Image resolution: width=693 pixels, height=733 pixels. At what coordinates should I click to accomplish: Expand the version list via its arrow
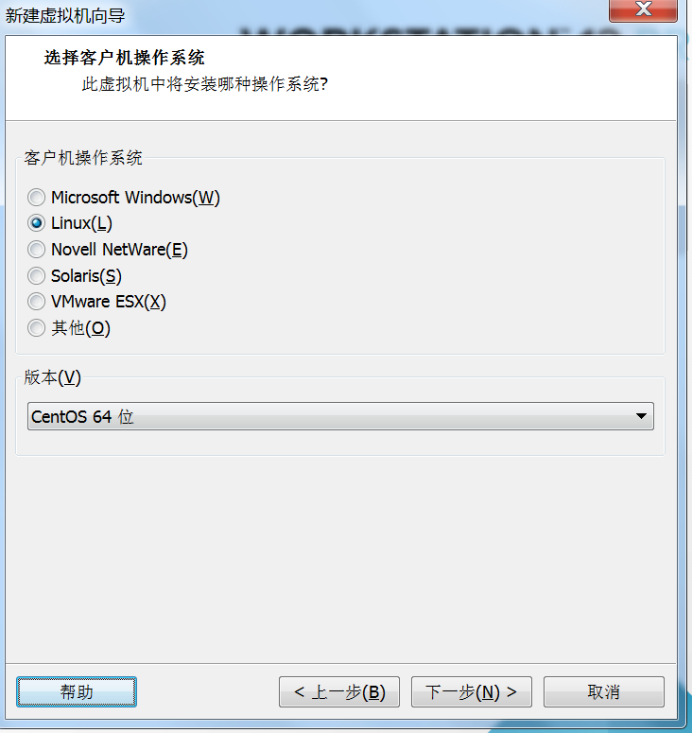641,416
